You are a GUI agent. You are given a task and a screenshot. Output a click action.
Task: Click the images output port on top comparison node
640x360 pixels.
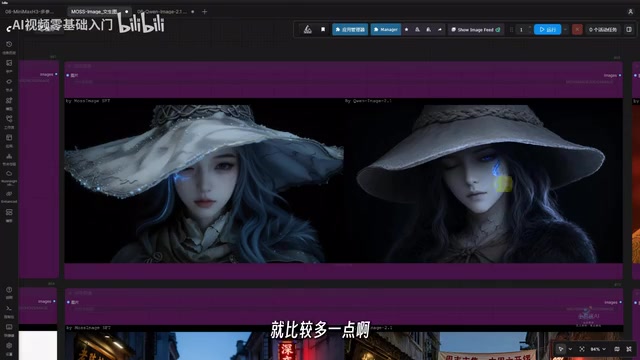pos(620,76)
